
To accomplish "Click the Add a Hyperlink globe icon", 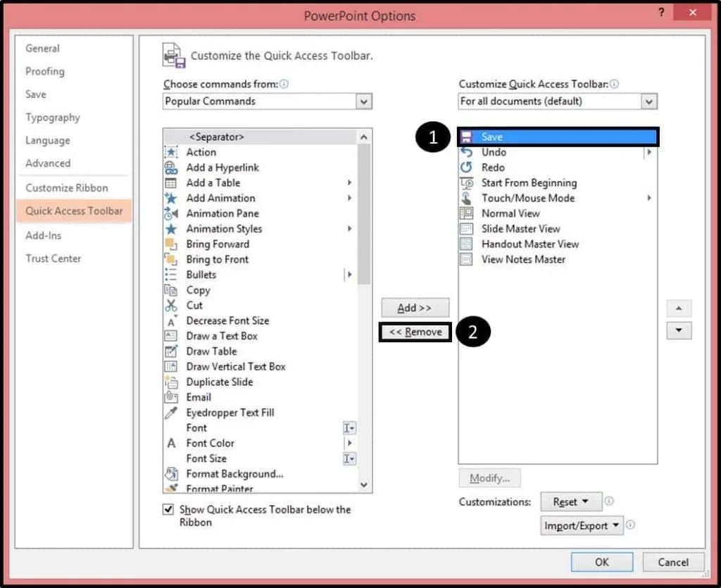I will coord(170,168).
